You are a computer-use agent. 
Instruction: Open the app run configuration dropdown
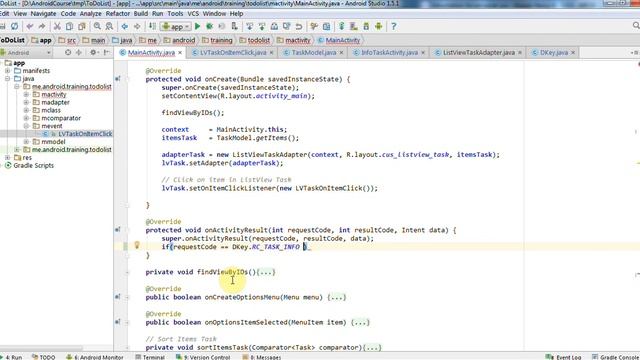(x=176, y=27)
